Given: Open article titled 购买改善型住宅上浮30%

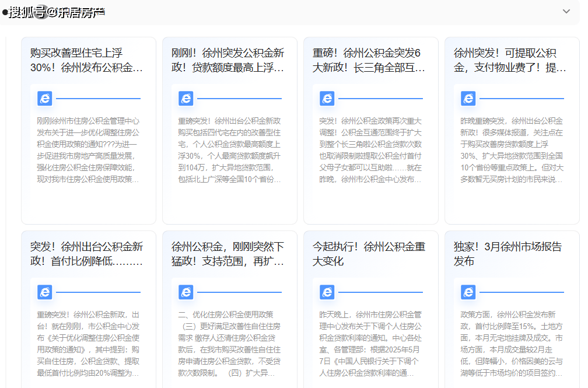Looking at the screenshot, I should click(87, 60).
